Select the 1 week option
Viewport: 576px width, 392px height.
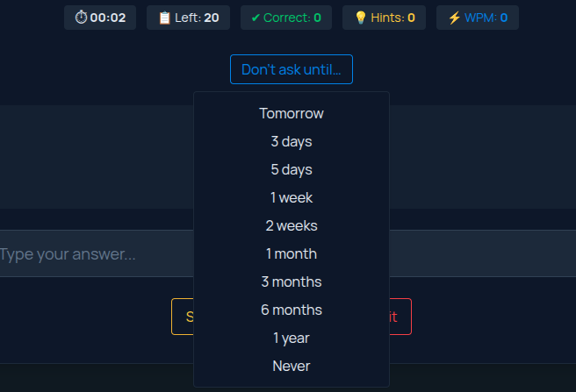click(x=292, y=197)
